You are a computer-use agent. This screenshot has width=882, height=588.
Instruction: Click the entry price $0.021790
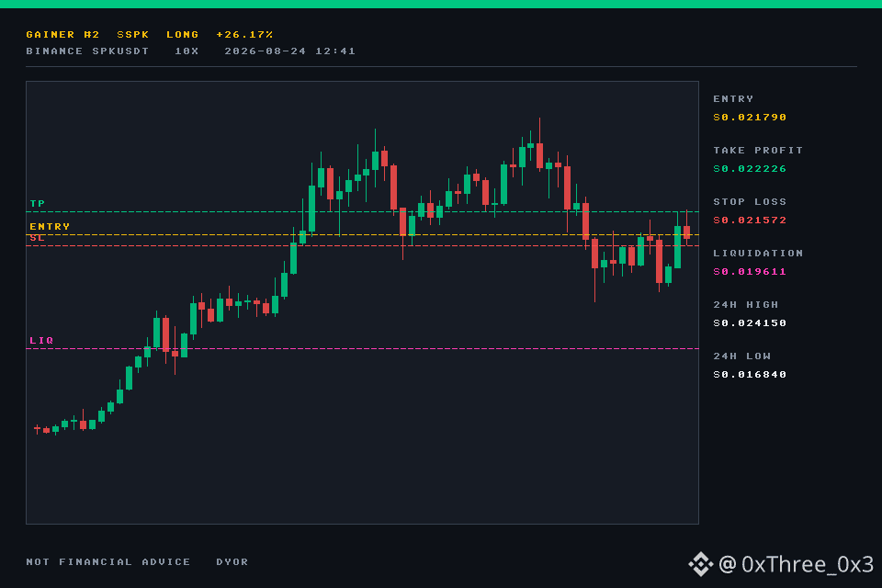click(x=750, y=117)
